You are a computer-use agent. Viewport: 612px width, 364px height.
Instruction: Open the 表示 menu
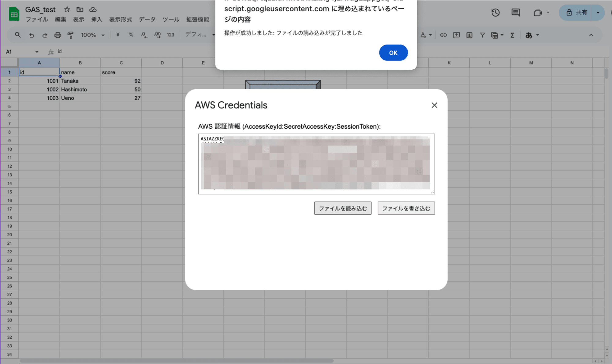79,19
